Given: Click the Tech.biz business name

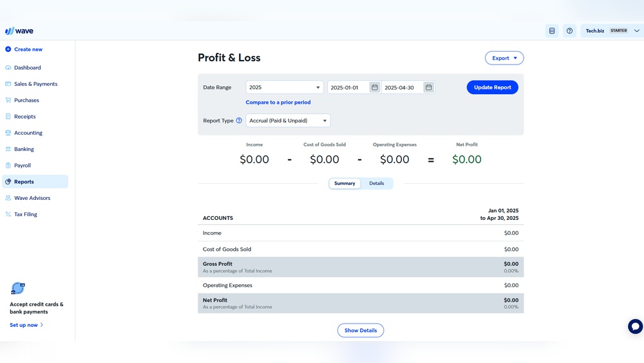Looking at the screenshot, I should (594, 31).
